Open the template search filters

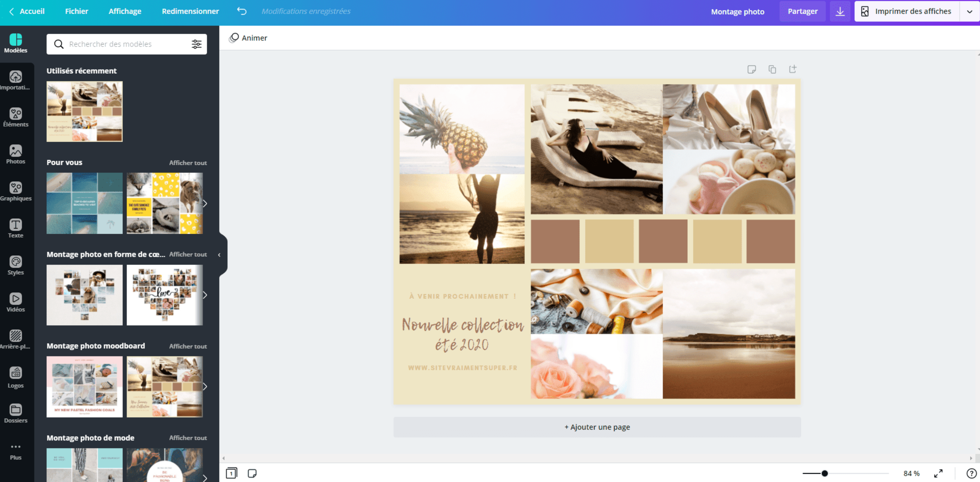196,44
